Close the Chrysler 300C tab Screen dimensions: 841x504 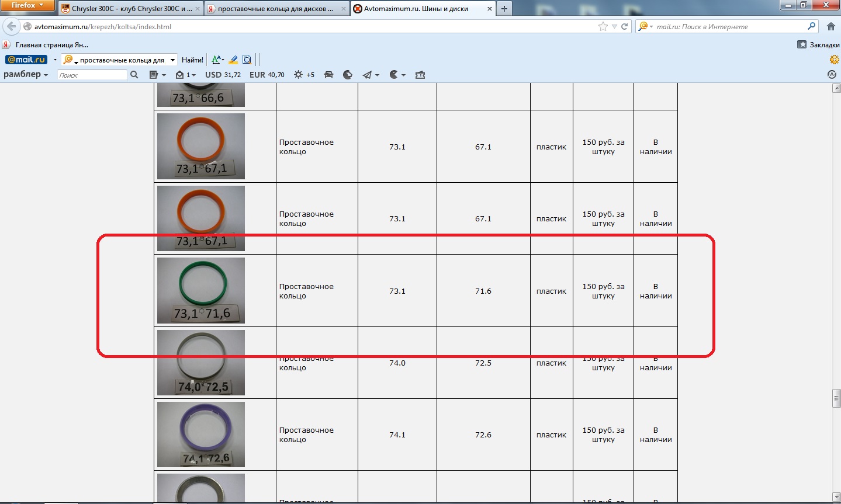tap(197, 9)
